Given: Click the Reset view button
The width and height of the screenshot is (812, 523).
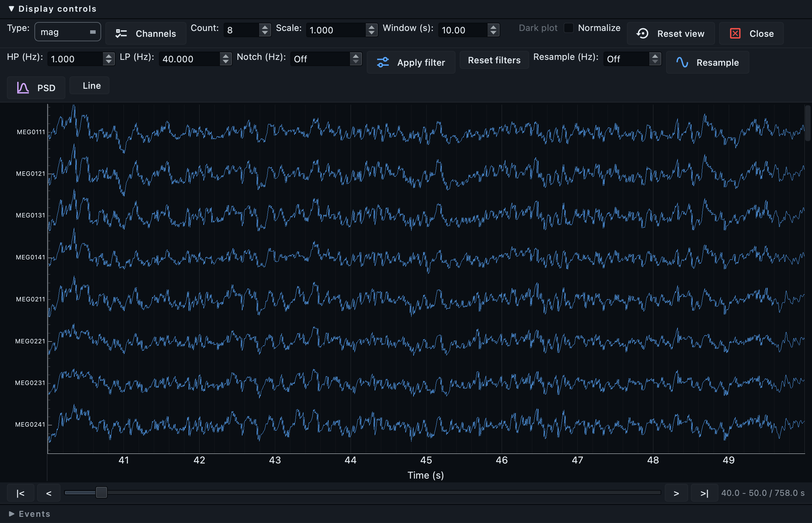Looking at the screenshot, I should click(670, 33).
